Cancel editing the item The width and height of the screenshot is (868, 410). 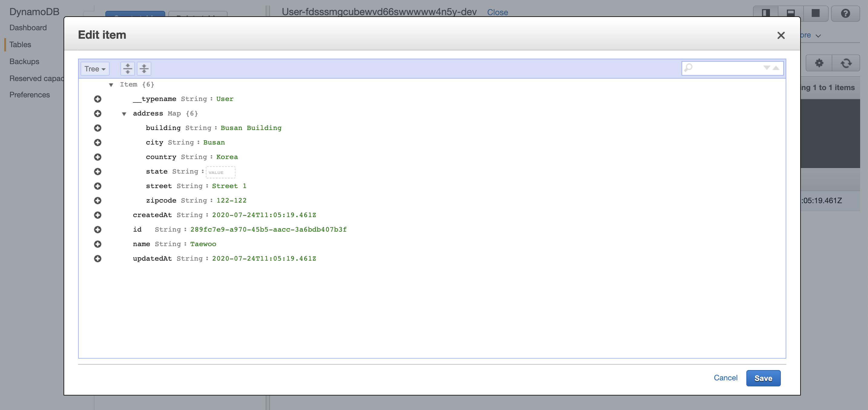point(725,378)
